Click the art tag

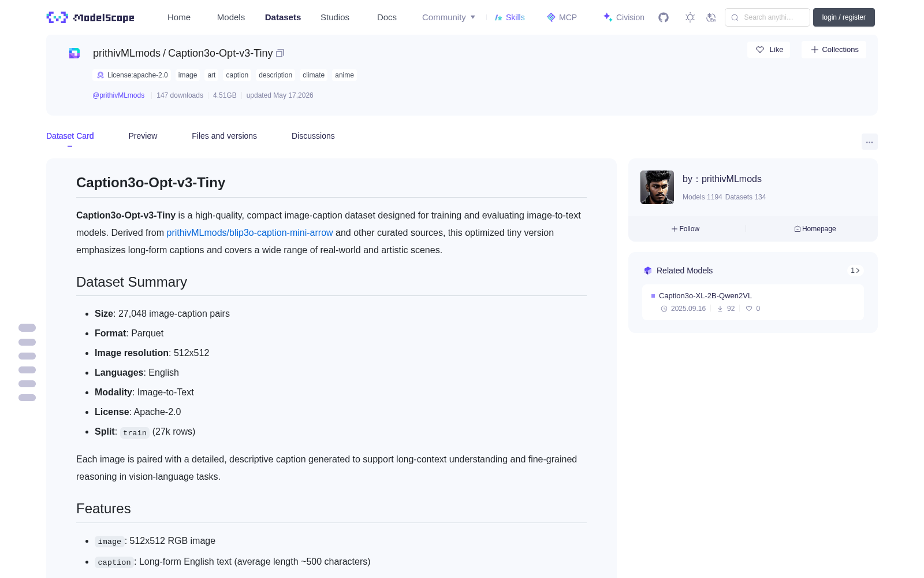211,75
